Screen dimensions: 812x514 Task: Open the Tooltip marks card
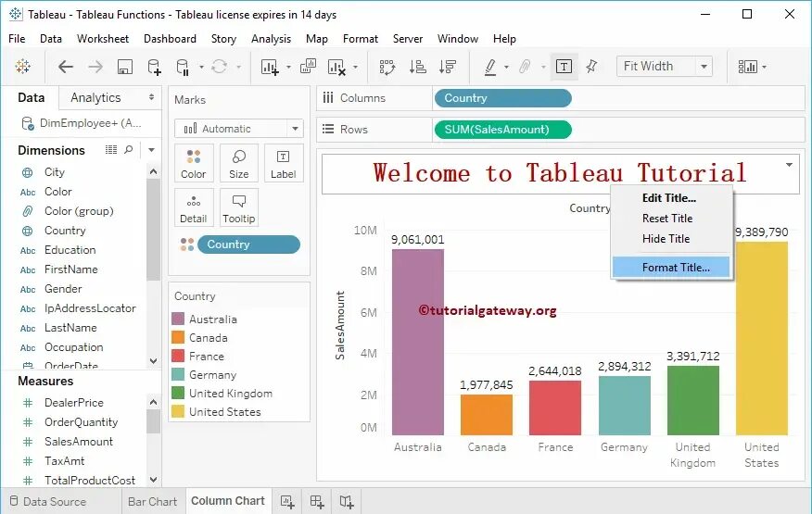coord(239,207)
